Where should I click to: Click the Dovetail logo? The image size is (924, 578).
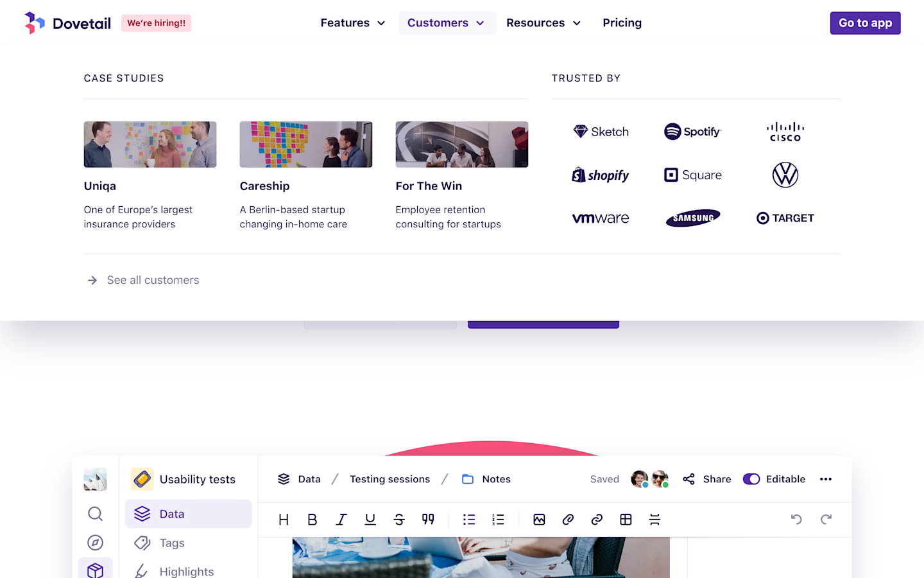(x=67, y=23)
